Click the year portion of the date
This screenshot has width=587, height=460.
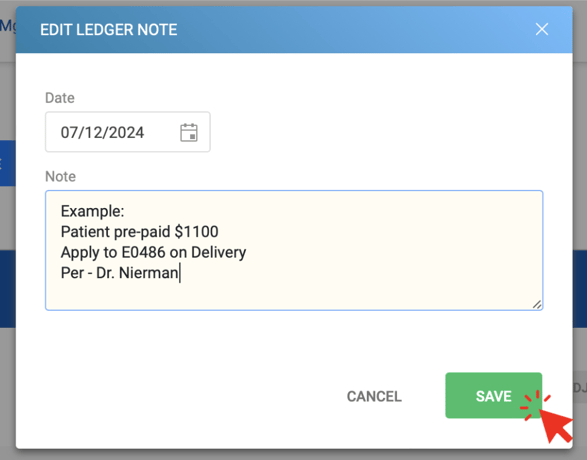tap(126, 132)
